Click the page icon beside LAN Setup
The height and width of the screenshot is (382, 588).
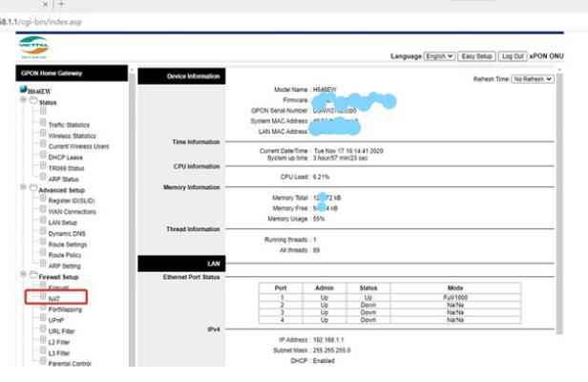[x=42, y=222]
